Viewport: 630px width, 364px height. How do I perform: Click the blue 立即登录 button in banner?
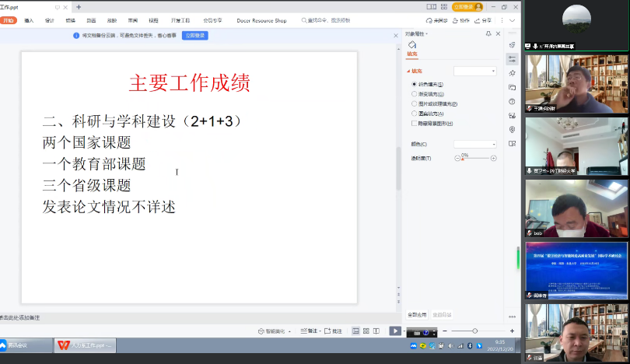[x=194, y=36]
